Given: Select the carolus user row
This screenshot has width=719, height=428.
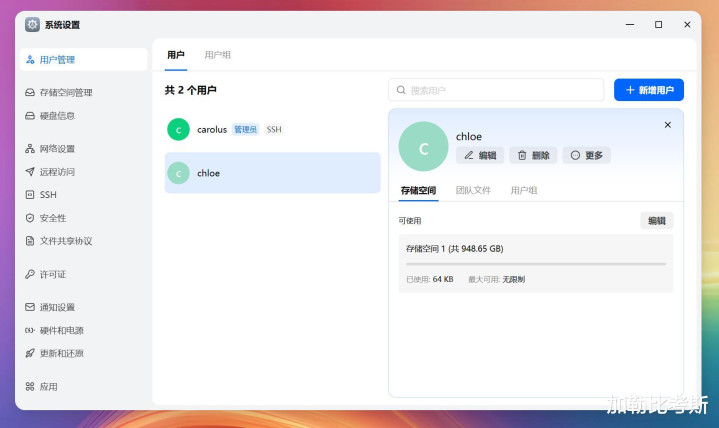Looking at the screenshot, I should (272, 129).
